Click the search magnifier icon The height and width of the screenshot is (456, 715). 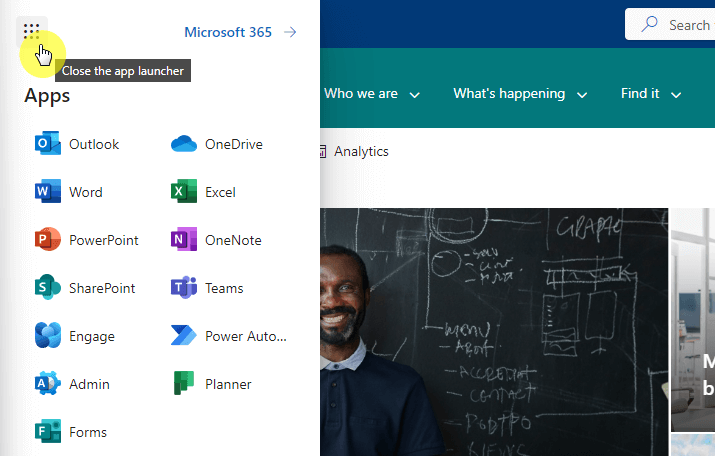point(649,24)
